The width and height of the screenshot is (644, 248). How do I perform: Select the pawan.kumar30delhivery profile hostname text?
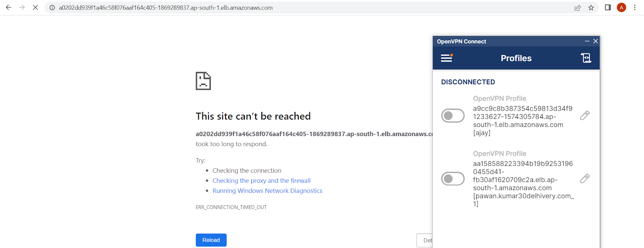[523, 184]
